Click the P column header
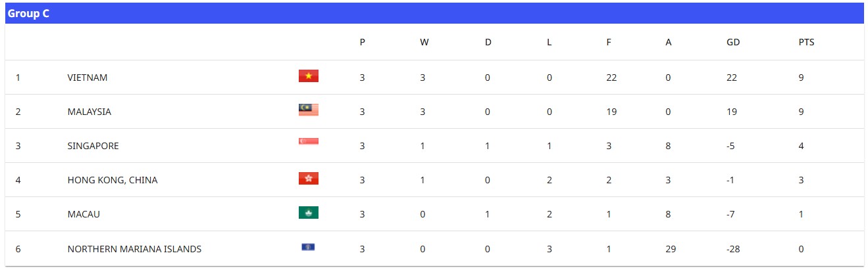Viewport: 868px width, 270px height. [362, 42]
